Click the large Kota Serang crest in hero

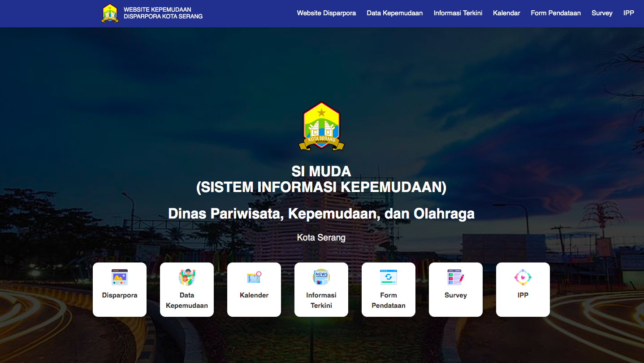point(321,127)
